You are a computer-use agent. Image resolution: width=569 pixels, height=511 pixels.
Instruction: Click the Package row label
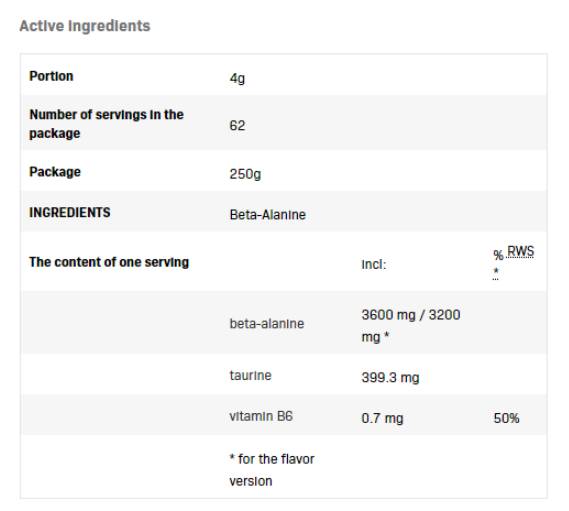(55, 172)
